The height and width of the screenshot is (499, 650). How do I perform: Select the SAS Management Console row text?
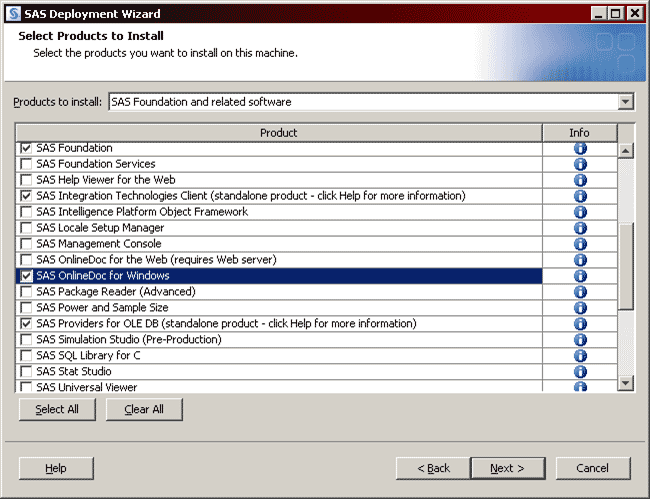tap(99, 244)
